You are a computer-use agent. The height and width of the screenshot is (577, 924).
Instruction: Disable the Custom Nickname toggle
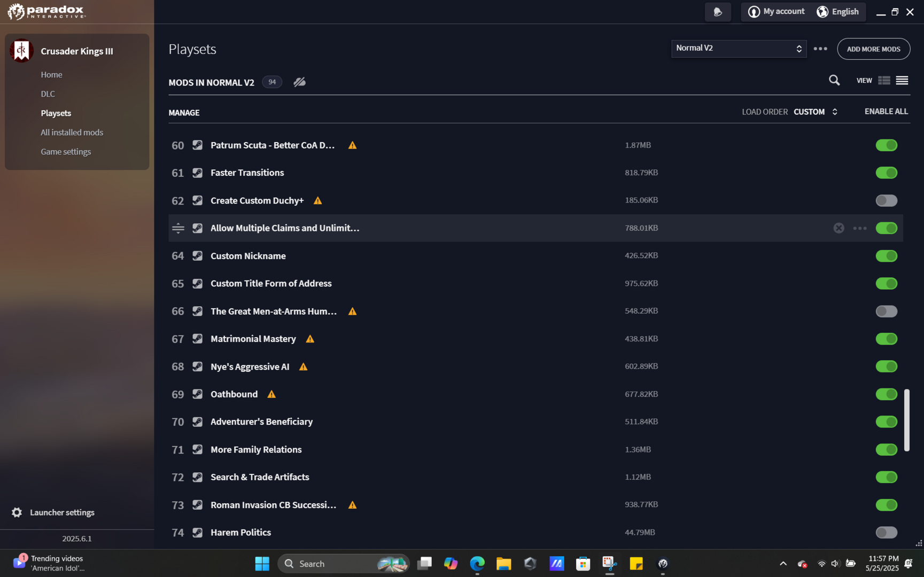[x=886, y=256]
